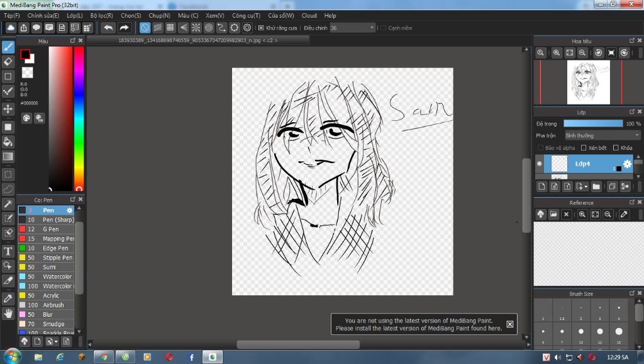This screenshot has width=644, height=364.
Task: Select the Sumi brush
Action: (46, 267)
